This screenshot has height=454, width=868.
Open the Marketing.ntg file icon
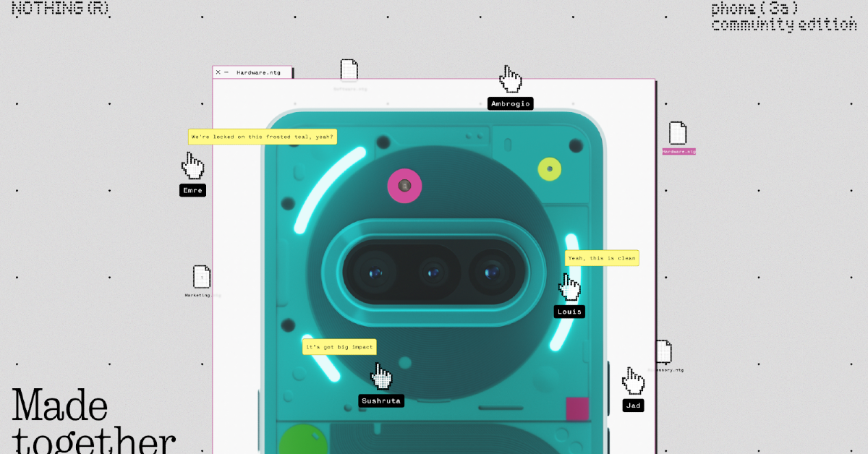[x=202, y=277]
